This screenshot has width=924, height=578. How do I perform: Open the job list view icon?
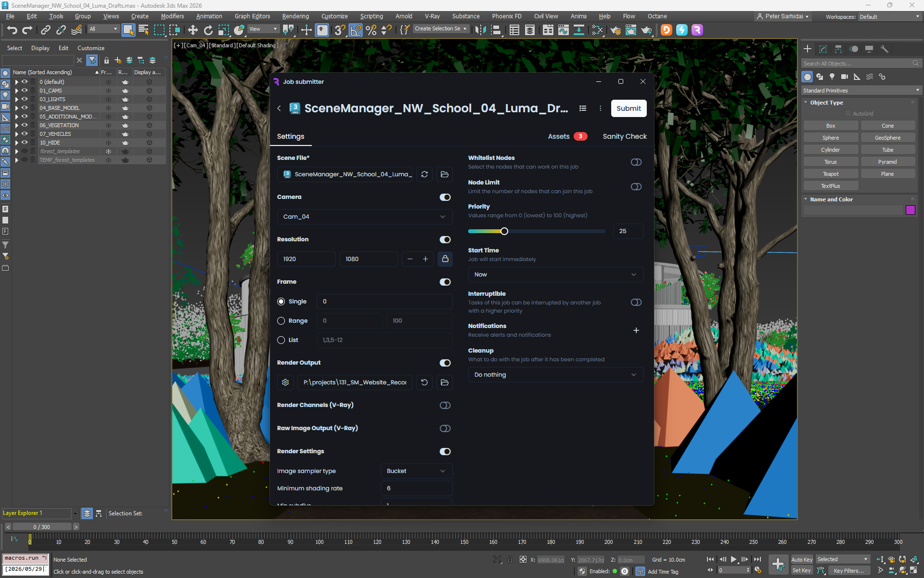coord(583,108)
